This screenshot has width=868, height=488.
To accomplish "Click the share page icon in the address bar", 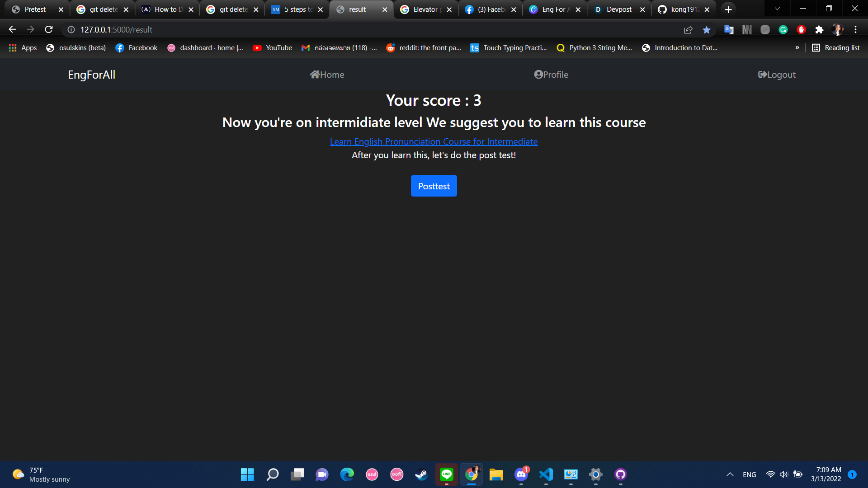I will coord(688,30).
